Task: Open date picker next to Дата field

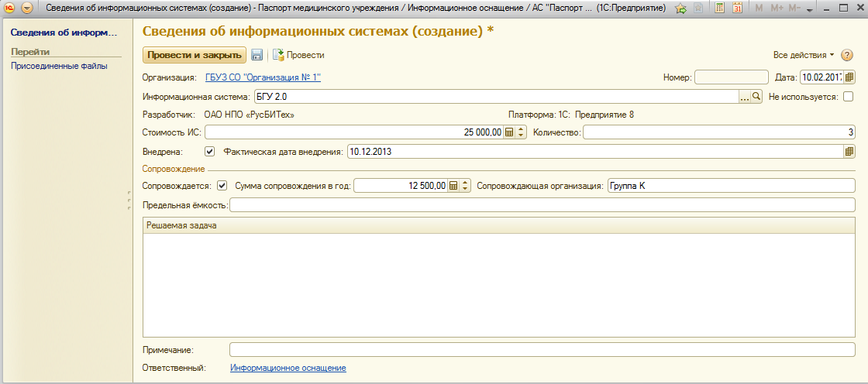Action: 849,77
